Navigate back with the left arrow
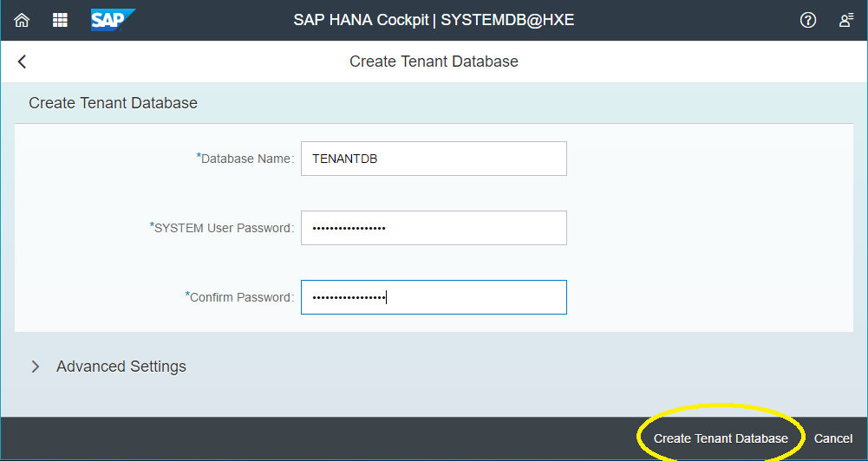 click(x=23, y=62)
